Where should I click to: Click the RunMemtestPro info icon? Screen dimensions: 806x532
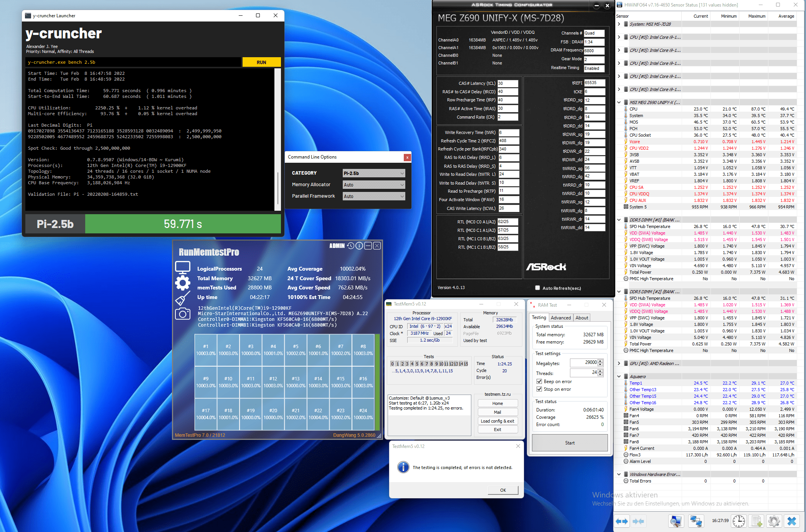point(359,246)
